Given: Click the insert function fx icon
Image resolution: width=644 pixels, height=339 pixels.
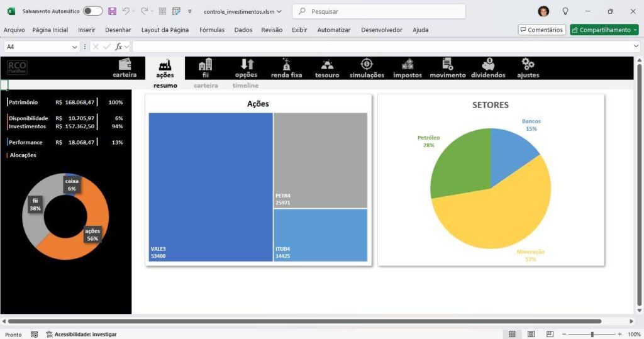Looking at the screenshot, I should pyautogui.click(x=118, y=47).
